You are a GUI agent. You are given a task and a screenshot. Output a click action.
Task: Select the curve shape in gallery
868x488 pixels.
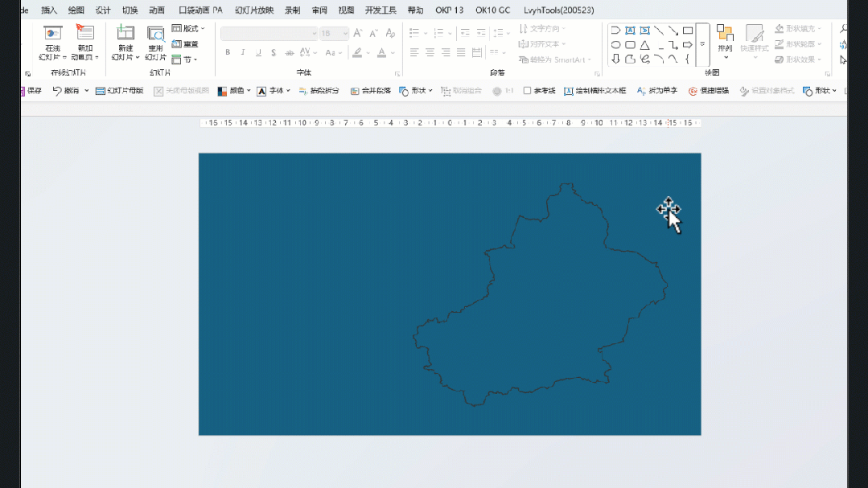(673, 59)
